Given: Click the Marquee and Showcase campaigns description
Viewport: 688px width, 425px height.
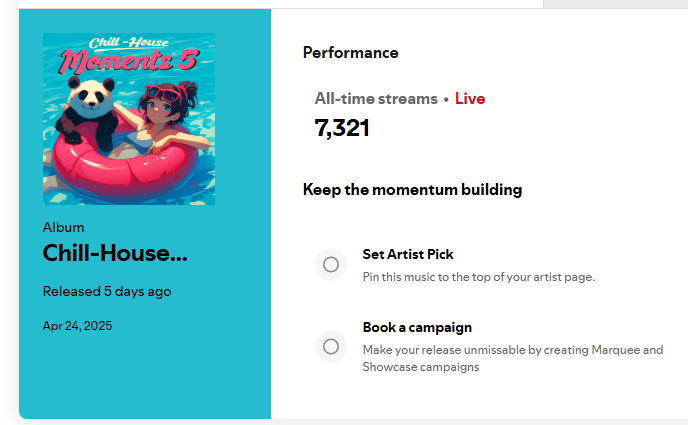Looking at the screenshot, I should (513, 358).
